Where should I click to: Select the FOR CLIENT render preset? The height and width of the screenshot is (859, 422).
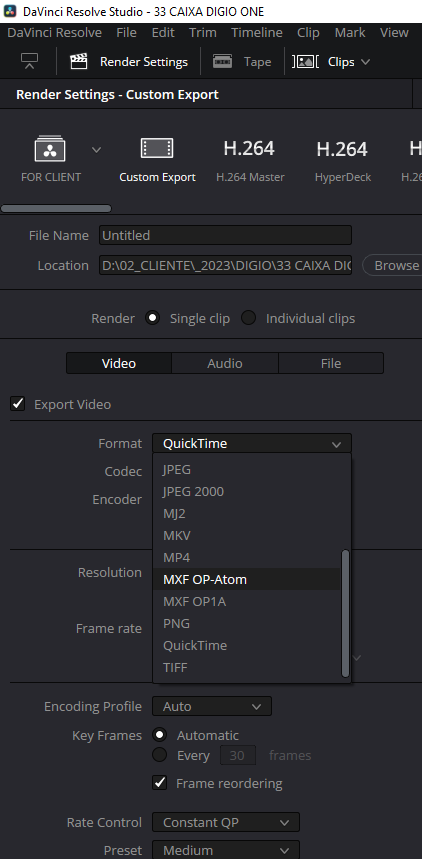(x=50, y=159)
